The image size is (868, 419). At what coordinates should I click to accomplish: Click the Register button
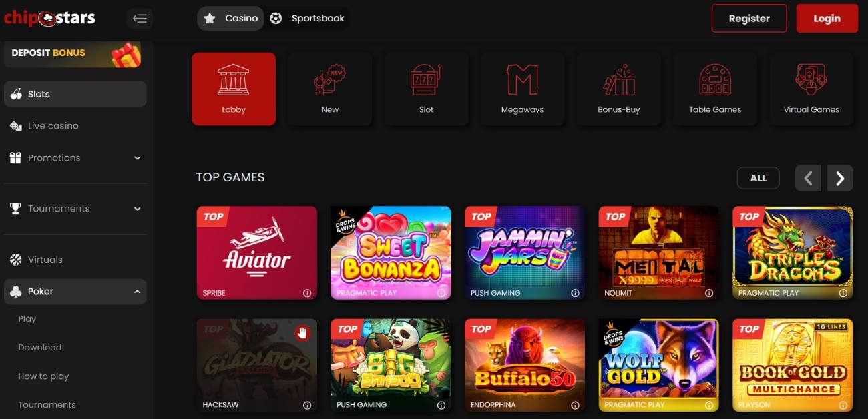[x=749, y=19]
